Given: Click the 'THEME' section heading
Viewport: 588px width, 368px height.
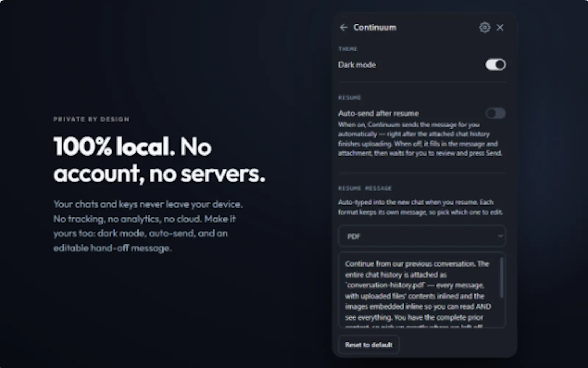Looking at the screenshot, I should pyautogui.click(x=348, y=49).
